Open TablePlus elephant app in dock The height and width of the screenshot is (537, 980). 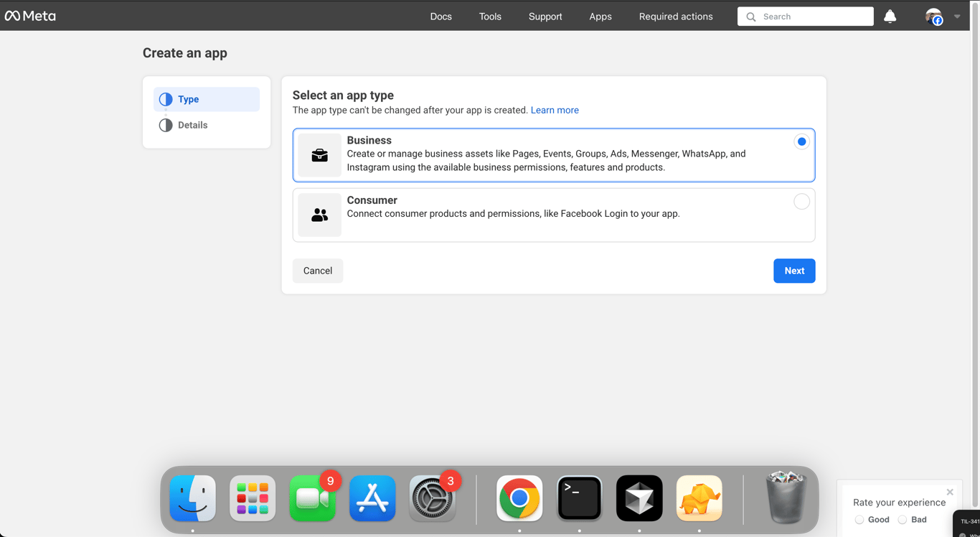click(699, 498)
